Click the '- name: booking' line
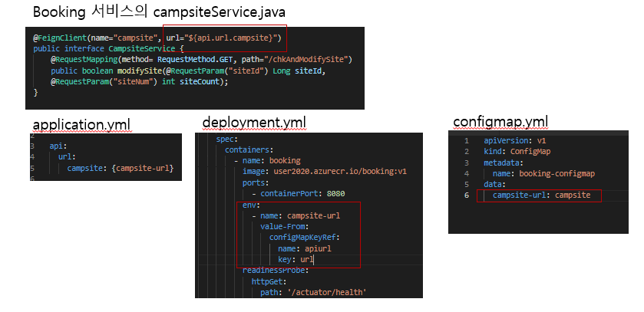 (x=267, y=160)
